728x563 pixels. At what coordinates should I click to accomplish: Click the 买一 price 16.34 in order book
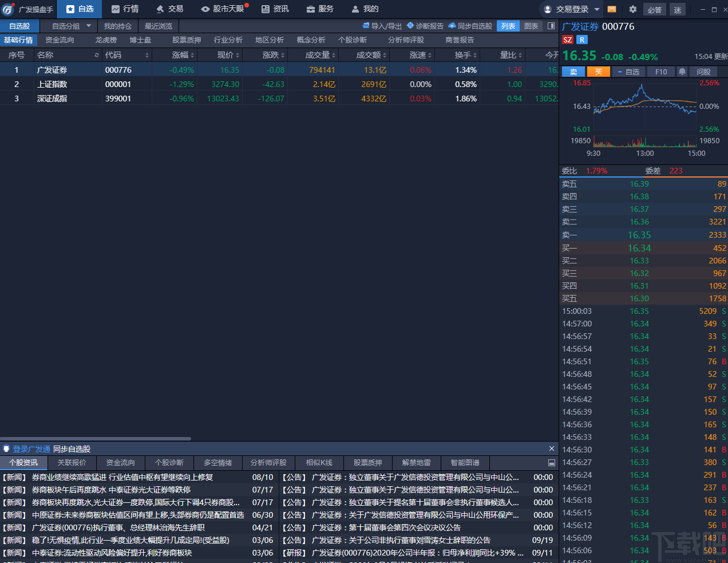[639, 248]
